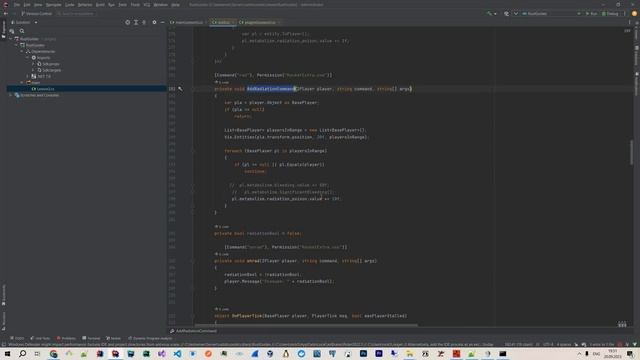Viewport: 640px width, 360px height.
Task: Click the orange profile avatar icon
Action: (634, 13)
